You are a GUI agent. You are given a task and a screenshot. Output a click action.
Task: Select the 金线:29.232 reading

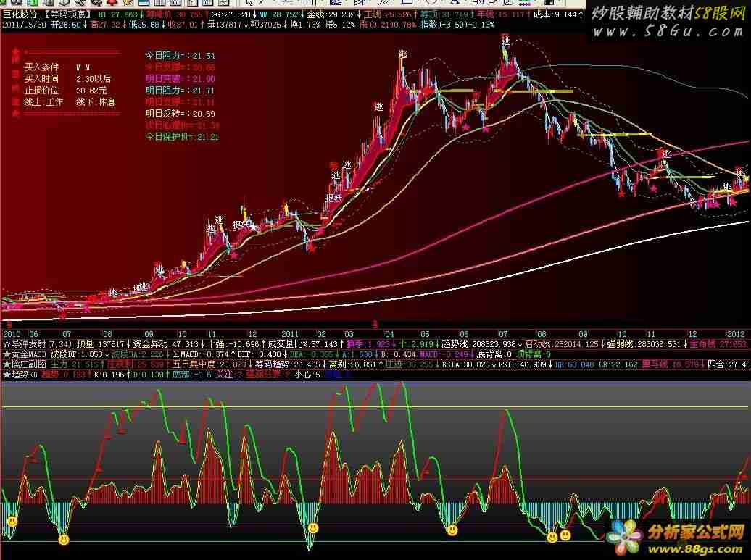[333, 14]
